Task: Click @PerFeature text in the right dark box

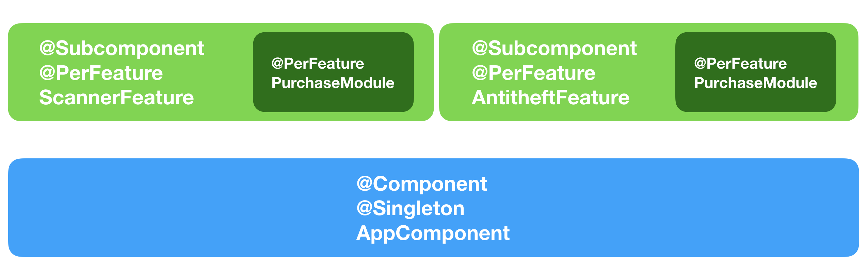Action: click(x=740, y=64)
